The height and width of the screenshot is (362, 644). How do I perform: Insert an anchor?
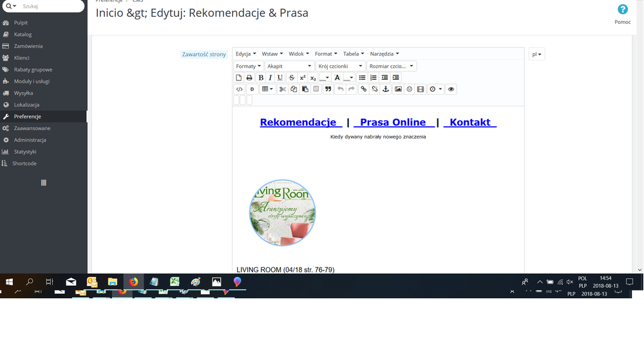tap(386, 89)
